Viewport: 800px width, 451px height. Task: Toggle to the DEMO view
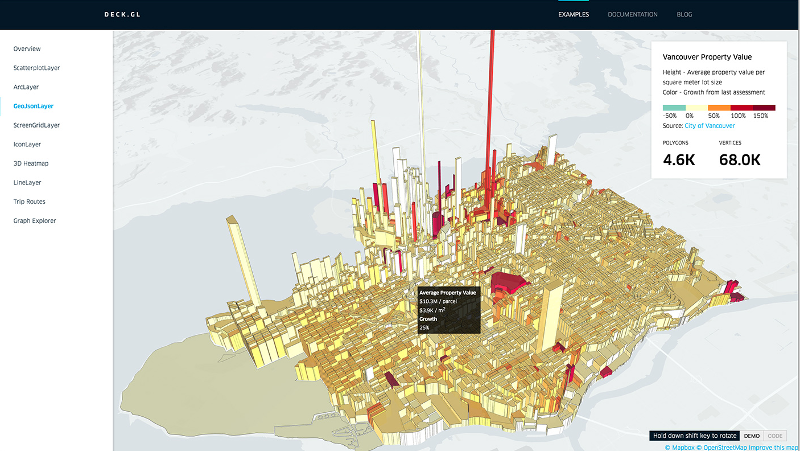click(x=751, y=436)
